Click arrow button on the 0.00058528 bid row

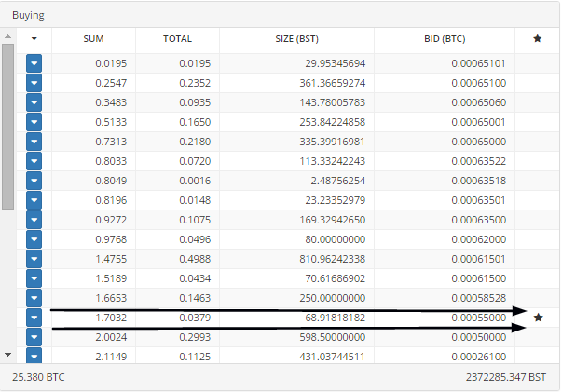point(34,298)
